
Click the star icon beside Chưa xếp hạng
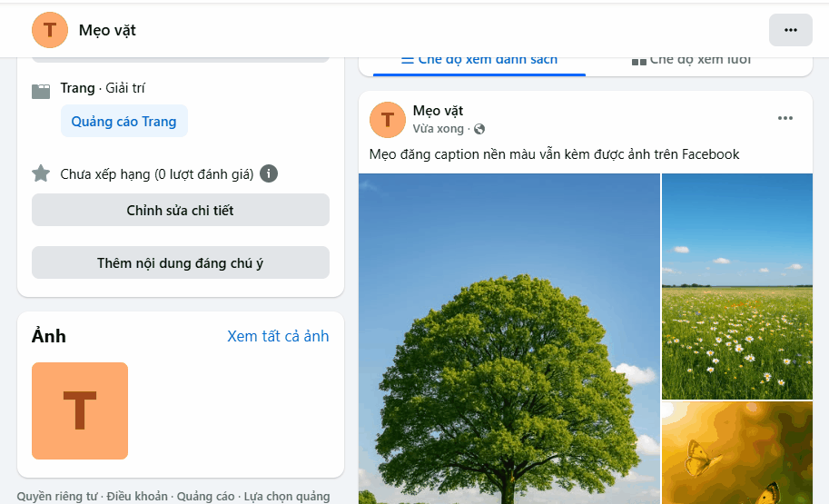coord(41,173)
